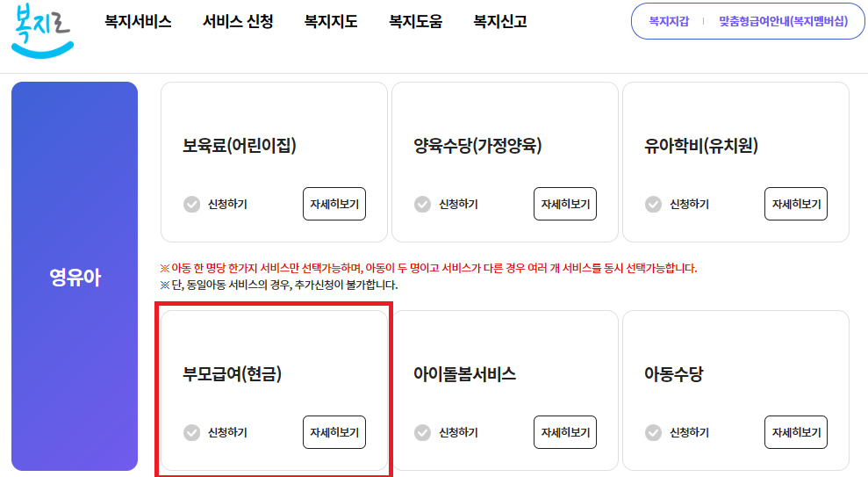Click the 아이돌봄서비스 card title
This screenshot has height=477, width=868.
point(465,374)
